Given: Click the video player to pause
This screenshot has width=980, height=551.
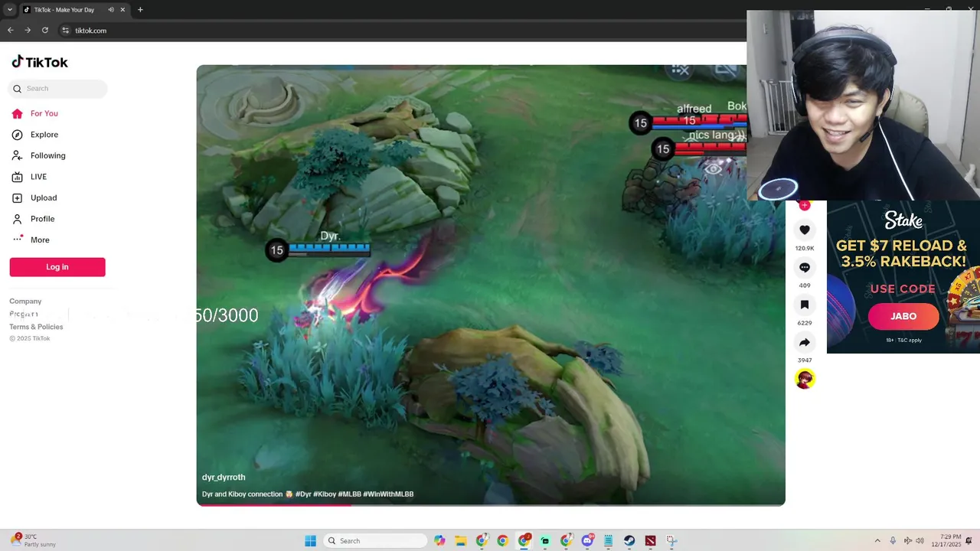Looking at the screenshot, I should coord(491,285).
